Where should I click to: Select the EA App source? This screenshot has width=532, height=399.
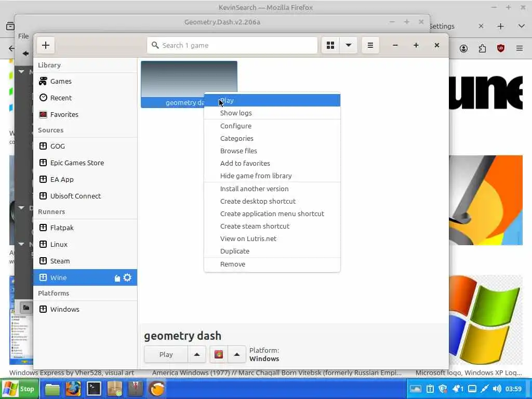point(85,179)
